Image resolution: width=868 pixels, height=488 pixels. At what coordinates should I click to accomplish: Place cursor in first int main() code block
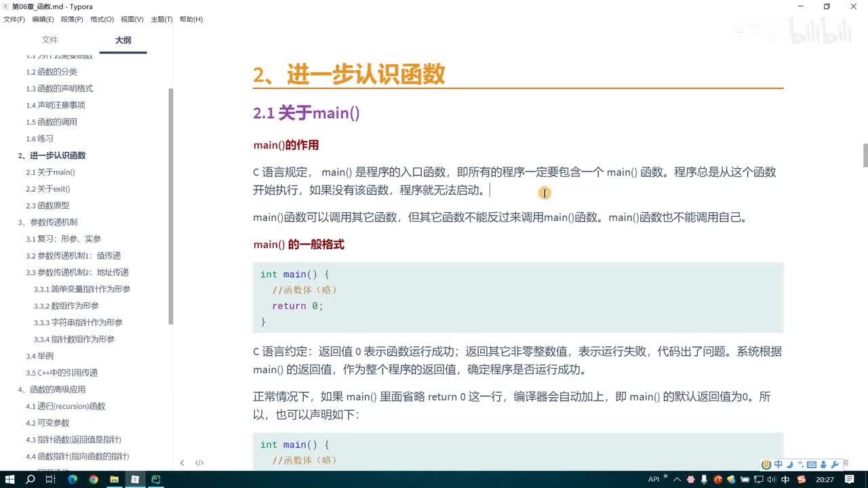[x=518, y=298]
